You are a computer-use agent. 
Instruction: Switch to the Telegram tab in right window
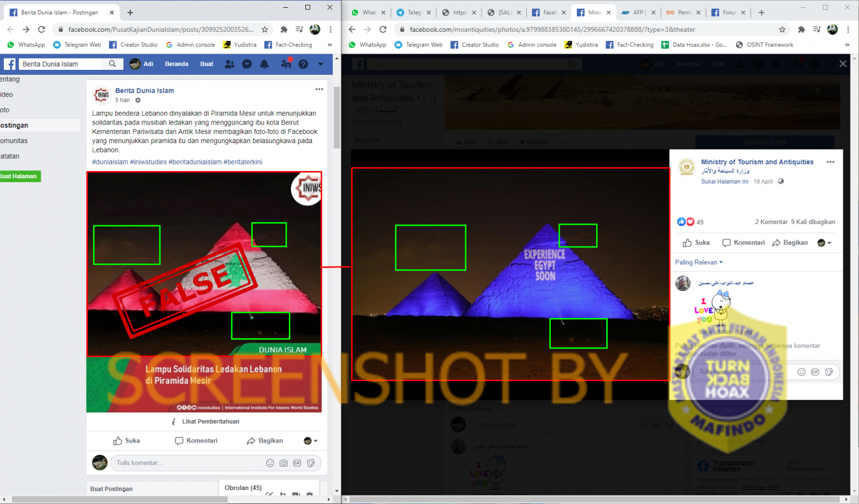pos(414,12)
